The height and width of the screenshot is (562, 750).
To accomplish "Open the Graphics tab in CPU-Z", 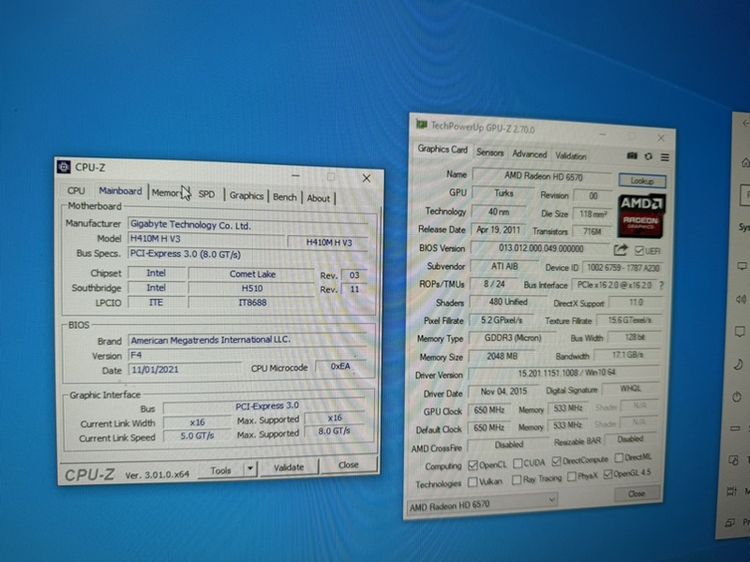I will [246, 196].
